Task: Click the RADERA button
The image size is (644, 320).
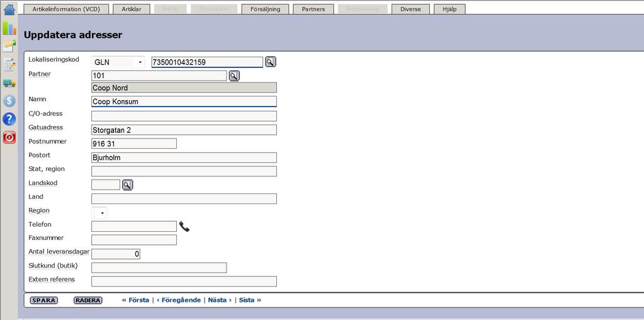Action: click(88, 300)
